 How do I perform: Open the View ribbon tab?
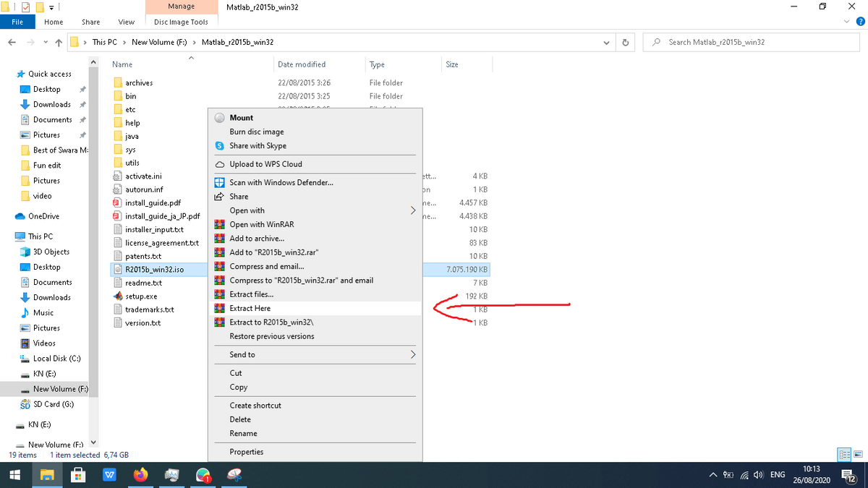pyautogui.click(x=127, y=22)
